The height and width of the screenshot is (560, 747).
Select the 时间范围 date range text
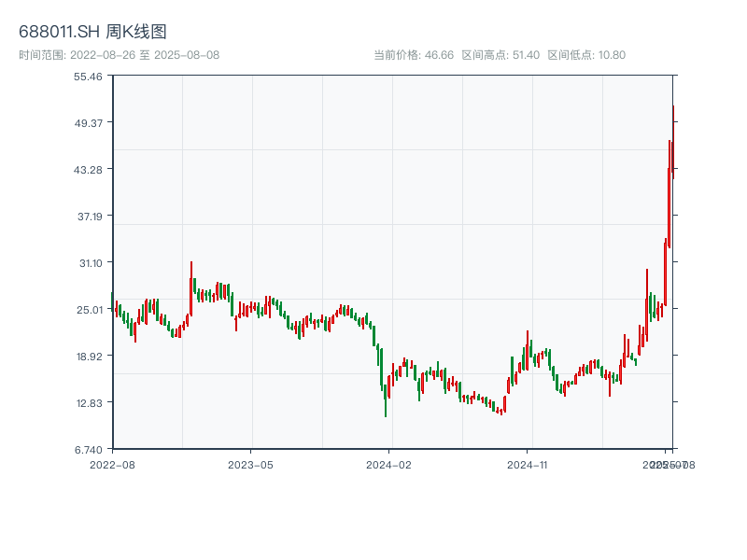pos(119,55)
